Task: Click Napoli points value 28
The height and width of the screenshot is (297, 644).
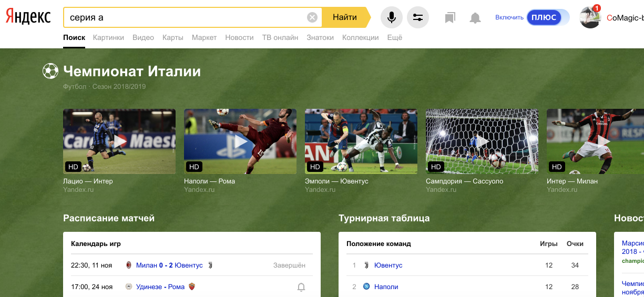Action: pos(575,286)
